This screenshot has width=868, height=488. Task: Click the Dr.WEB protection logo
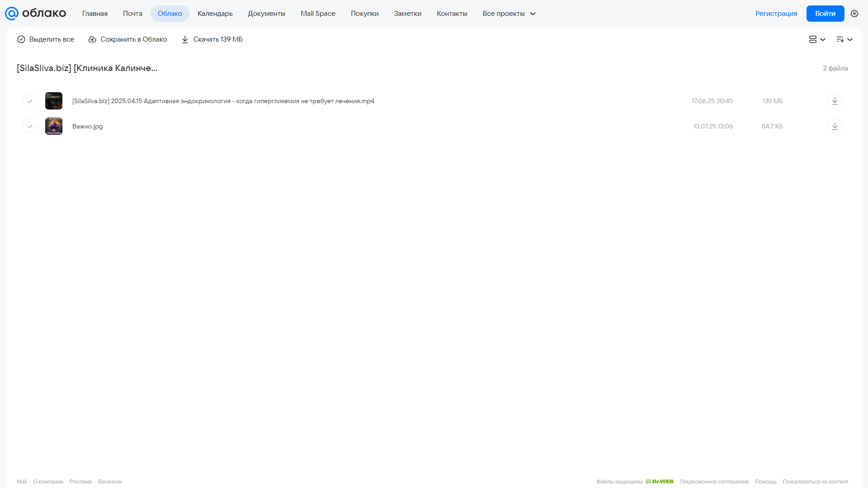(x=659, y=482)
